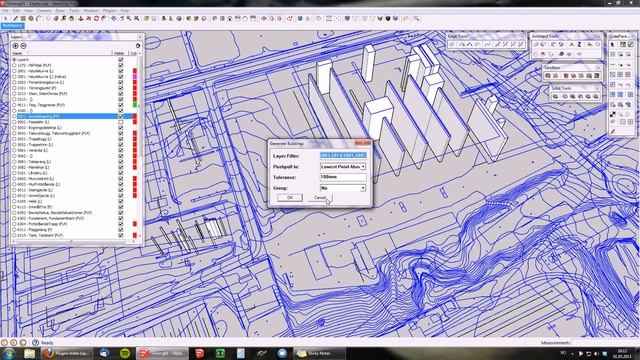Choose the Tape Measure tool
The width and height of the screenshot is (640, 360).
(64, 18)
